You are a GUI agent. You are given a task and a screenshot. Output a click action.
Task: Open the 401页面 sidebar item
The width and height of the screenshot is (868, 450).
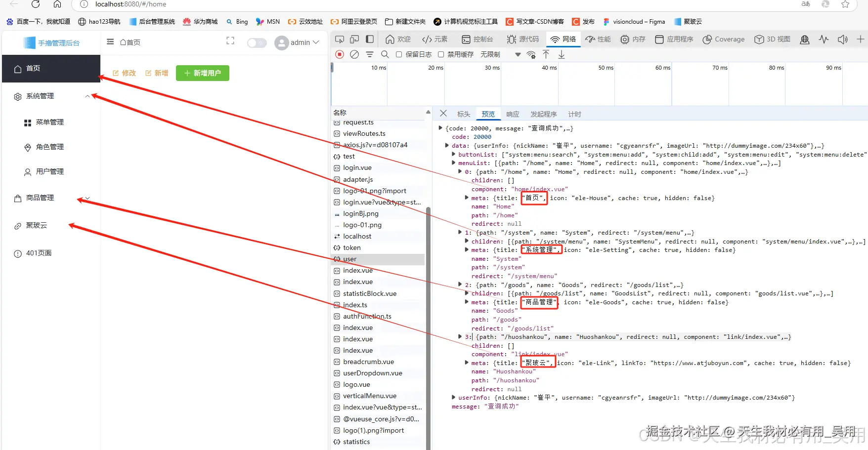click(x=51, y=253)
